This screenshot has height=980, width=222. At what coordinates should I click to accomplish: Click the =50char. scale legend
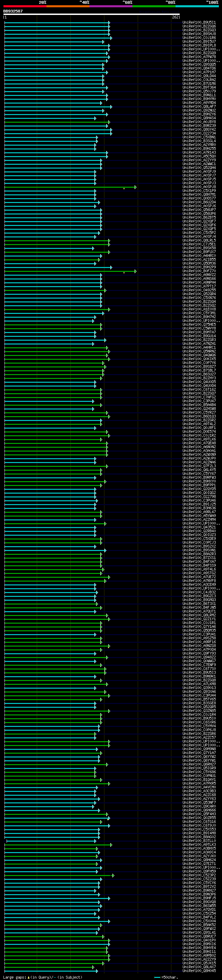(166, 977)
